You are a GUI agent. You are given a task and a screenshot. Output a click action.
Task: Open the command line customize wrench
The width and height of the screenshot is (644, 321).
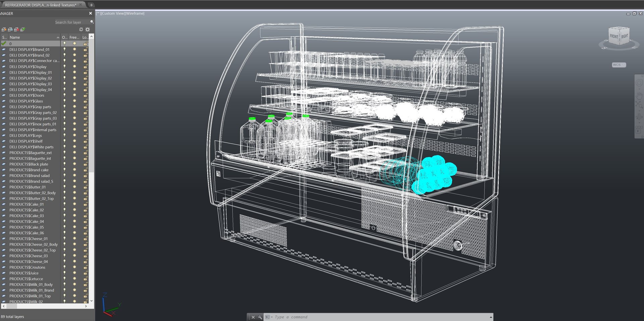260,317
